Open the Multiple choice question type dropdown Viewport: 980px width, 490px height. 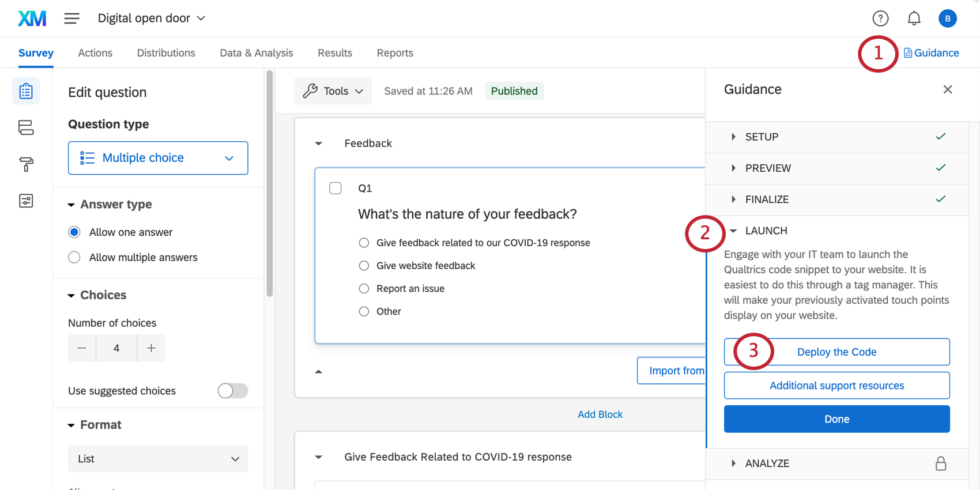click(x=158, y=158)
